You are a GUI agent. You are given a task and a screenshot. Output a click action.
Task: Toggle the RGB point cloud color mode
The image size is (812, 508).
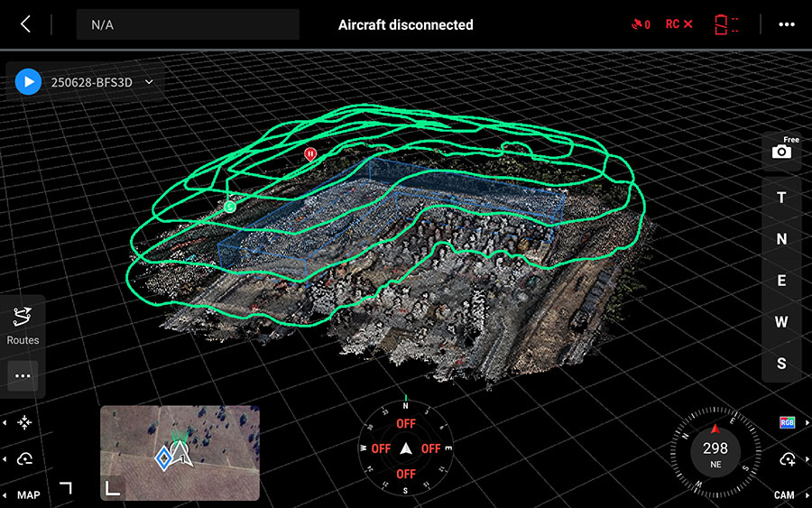787,422
